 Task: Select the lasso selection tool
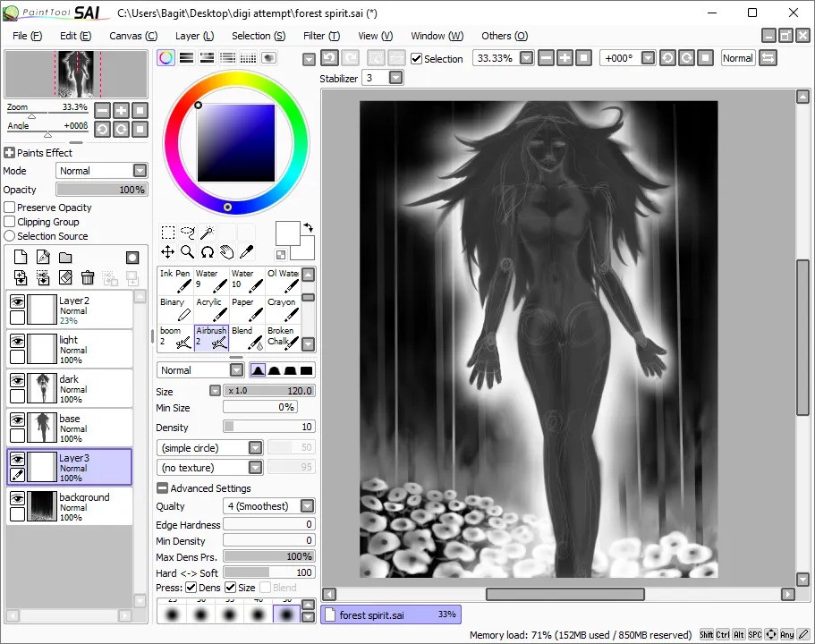pyautogui.click(x=188, y=232)
